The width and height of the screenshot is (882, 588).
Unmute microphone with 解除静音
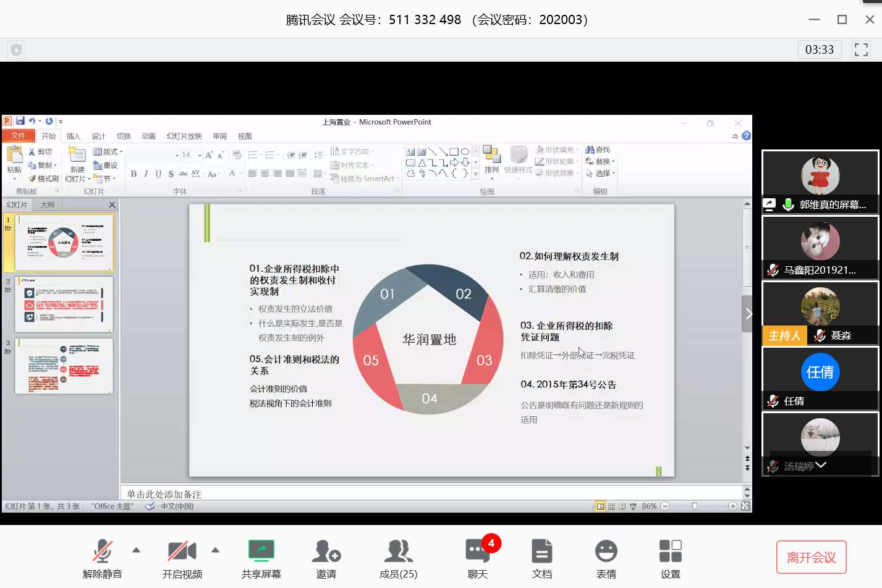point(103,558)
